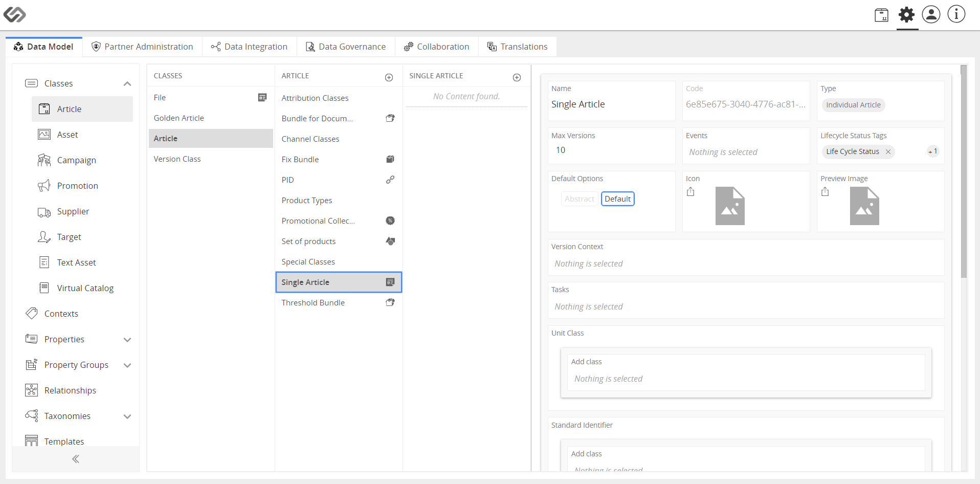The height and width of the screenshot is (484, 980).
Task: Edit the Name field Single Article
Action: (x=611, y=104)
